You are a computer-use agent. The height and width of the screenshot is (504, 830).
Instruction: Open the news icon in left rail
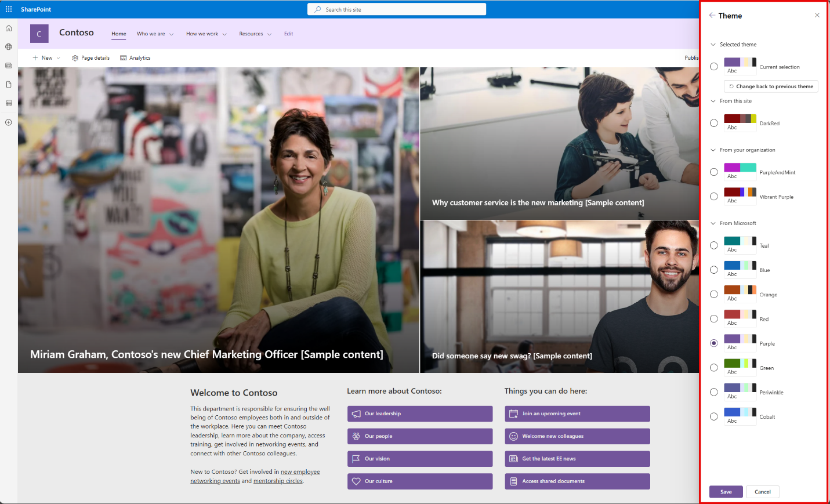[x=9, y=66]
